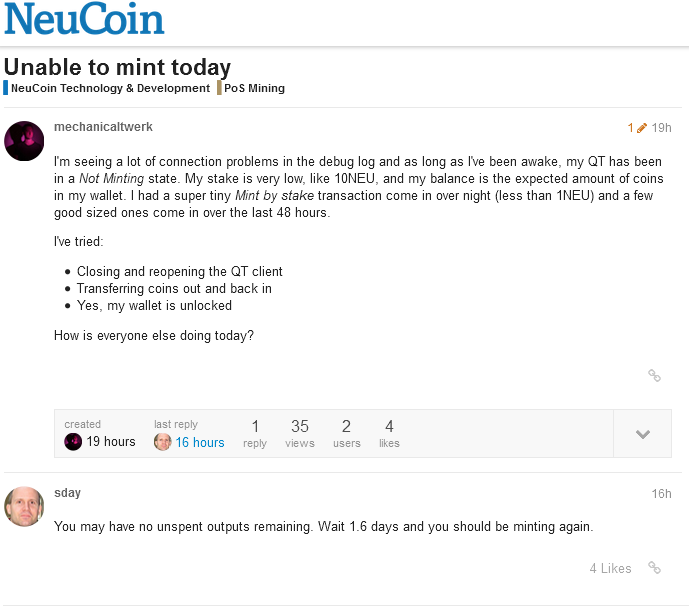Image resolution: width=689 pixels, height=615 pixels.
Task: Click the 4 likes count in summary
Action: (x=389, y=434)
